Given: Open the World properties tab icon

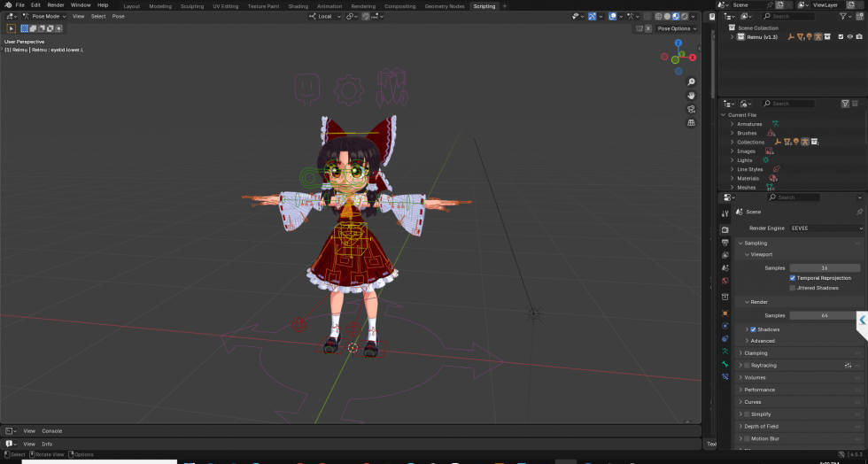Looking at the screenshot, I should pos(725,281).
